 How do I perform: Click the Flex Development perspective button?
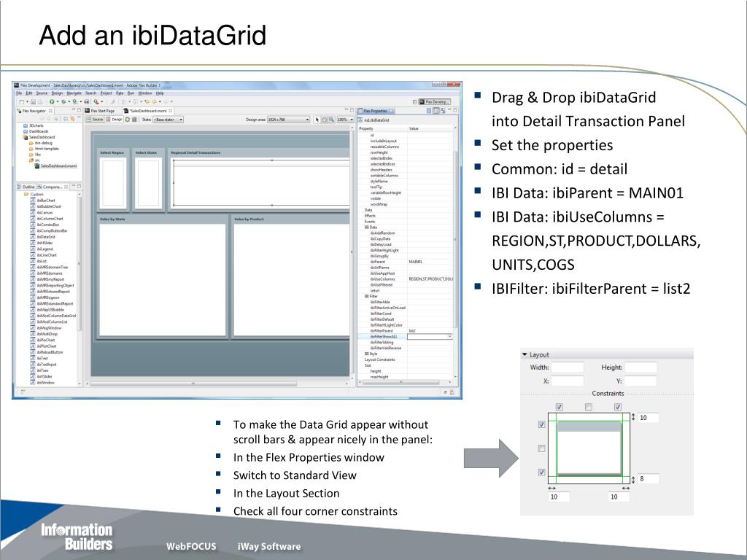pos(434,102)
